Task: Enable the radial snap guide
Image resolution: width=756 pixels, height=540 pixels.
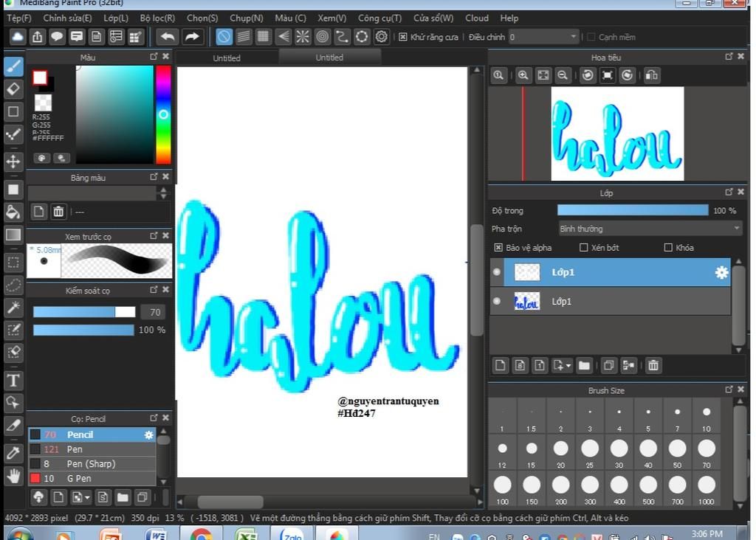Action: point(303,37)
